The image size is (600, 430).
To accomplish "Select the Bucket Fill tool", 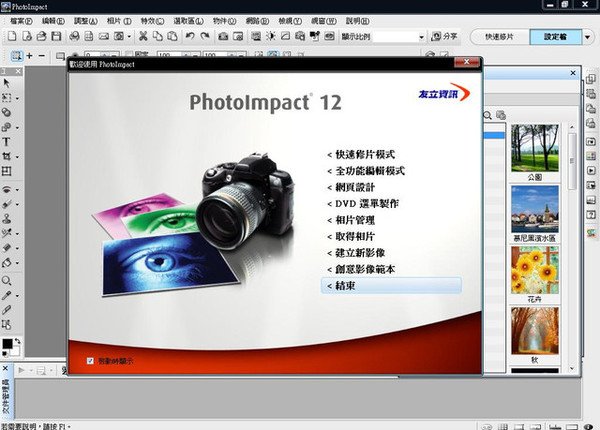I will 7,263.
